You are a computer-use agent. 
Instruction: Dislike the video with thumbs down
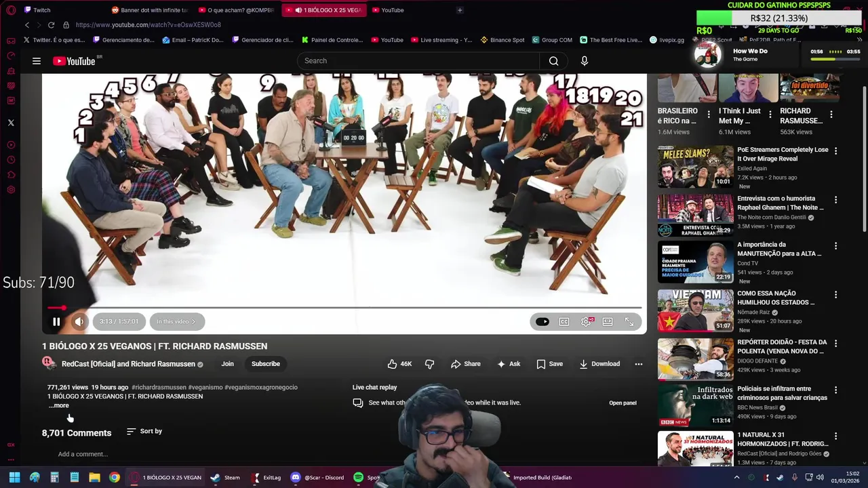coord(429,364)
